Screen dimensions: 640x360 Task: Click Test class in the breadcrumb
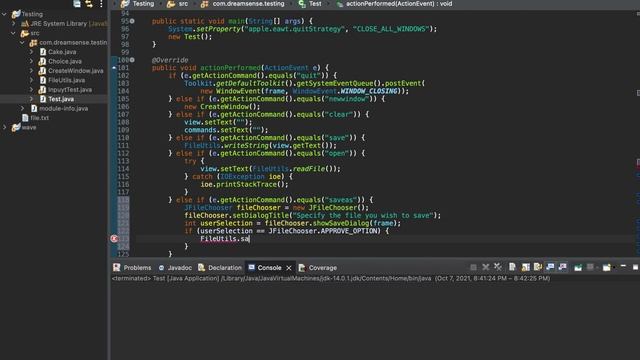[310, 4]
